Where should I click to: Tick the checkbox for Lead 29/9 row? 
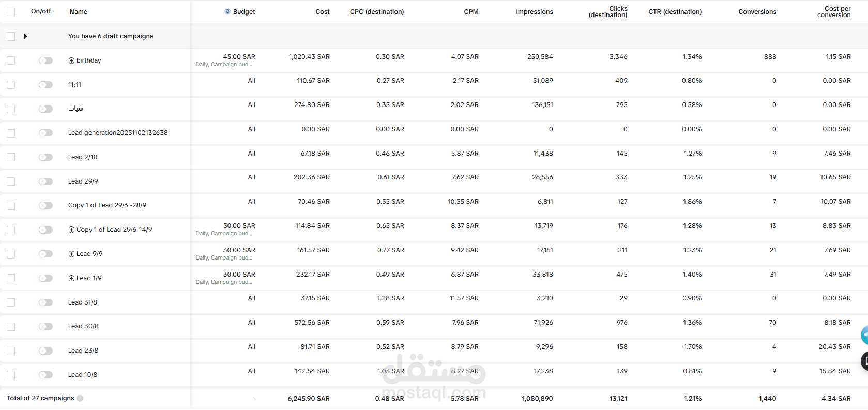point(11,181)
